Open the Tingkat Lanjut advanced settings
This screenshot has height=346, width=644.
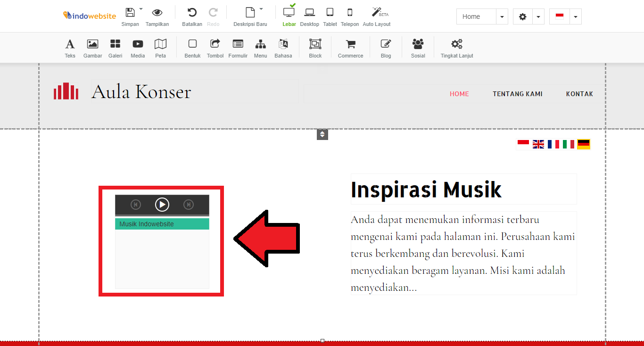(x=456, y=47)
